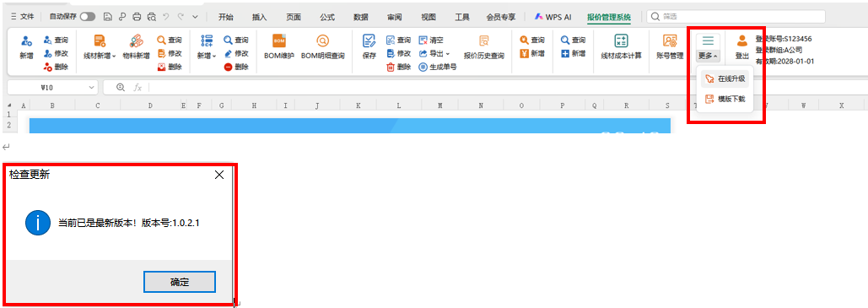Open BOM维护

coord(279,47)
